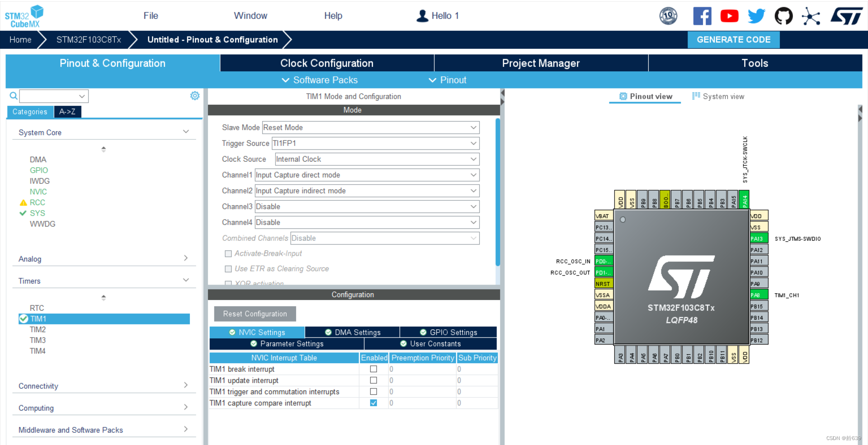Open the Software Packs menu
The height and width of the screenshot is (445, 868).
pos(320,80)
